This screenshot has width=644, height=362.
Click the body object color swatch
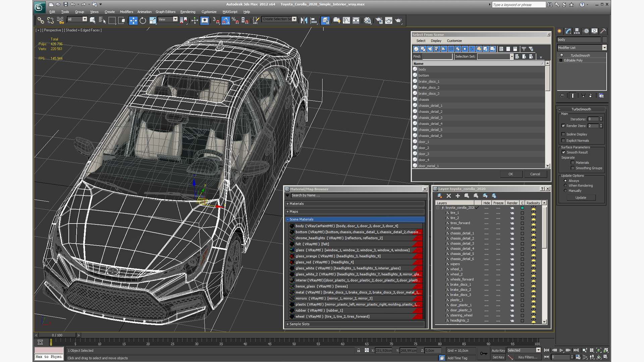(x=604, y=40)
